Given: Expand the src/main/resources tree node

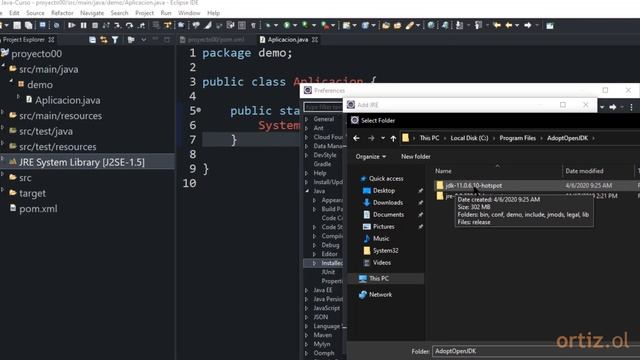Looking at the screenshot, I should click(x=3, y=112).
